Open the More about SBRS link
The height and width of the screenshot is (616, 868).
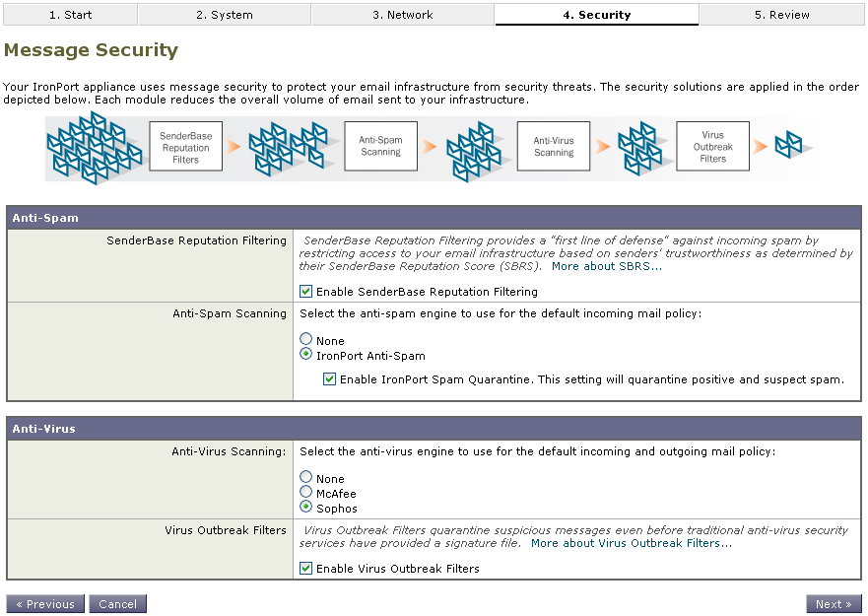click(607, 266)
